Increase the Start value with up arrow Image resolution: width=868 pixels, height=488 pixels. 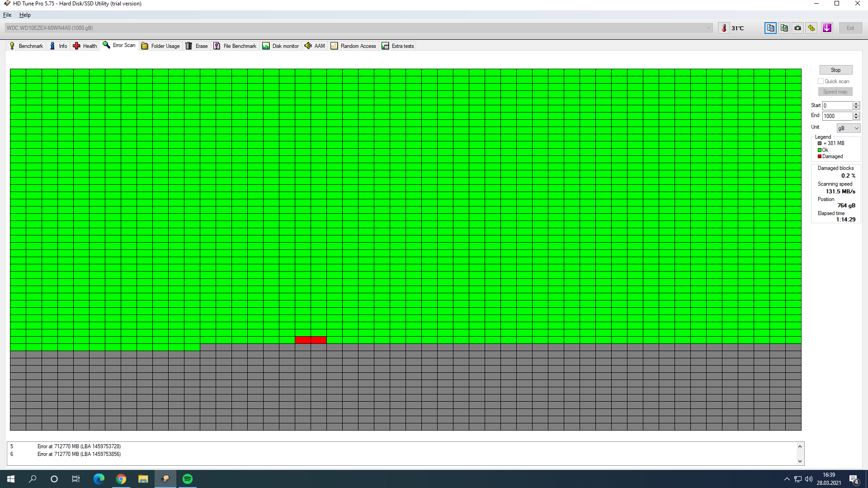click(x=856, y=103)
